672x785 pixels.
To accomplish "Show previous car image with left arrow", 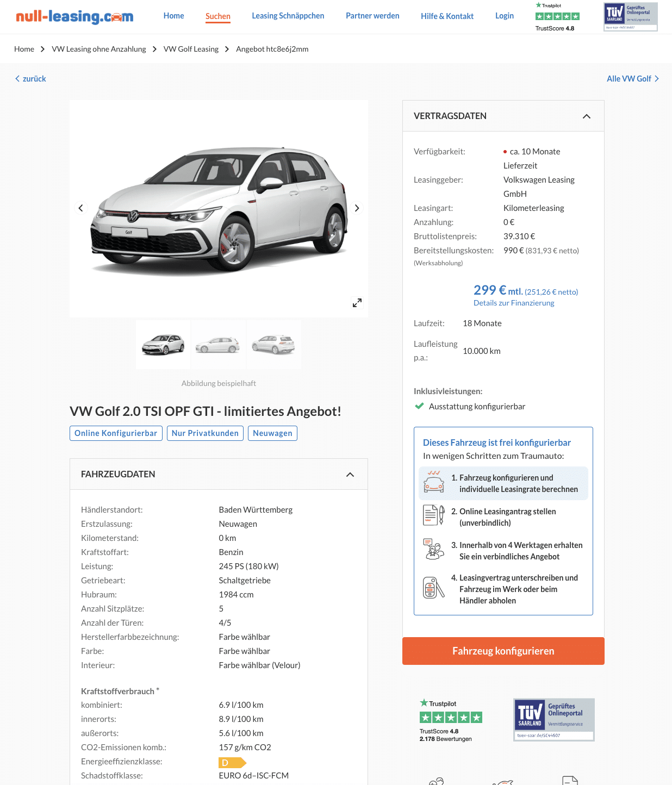I will tap(81, 208).
